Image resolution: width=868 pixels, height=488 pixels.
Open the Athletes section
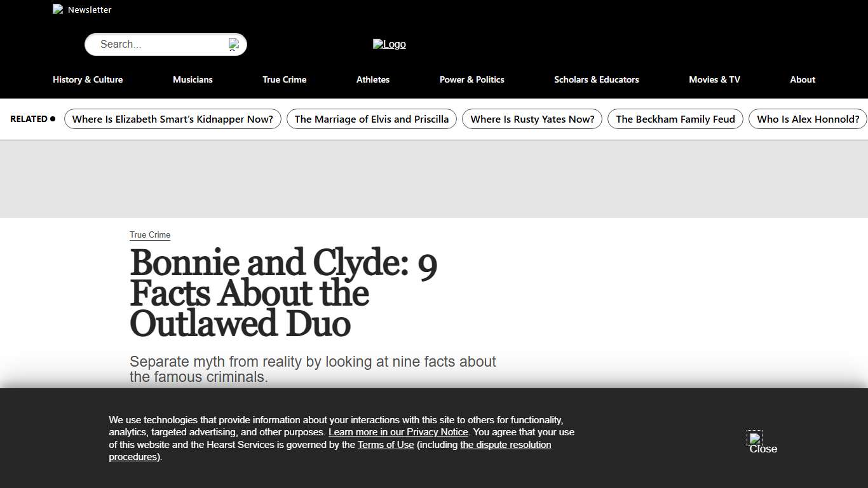tap(373, 79)
